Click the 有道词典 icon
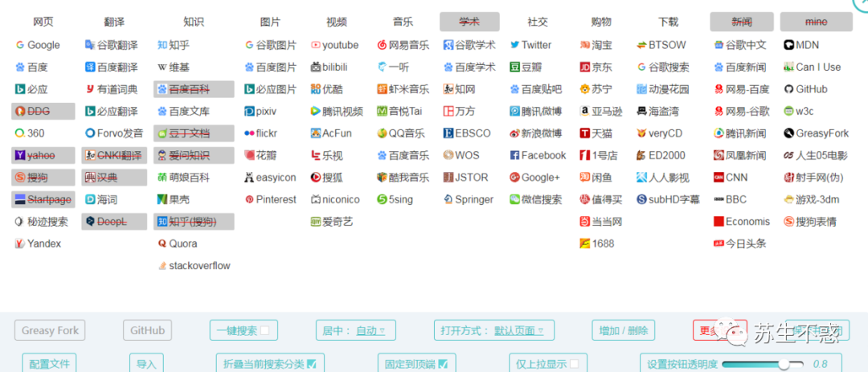 (90, 89)
